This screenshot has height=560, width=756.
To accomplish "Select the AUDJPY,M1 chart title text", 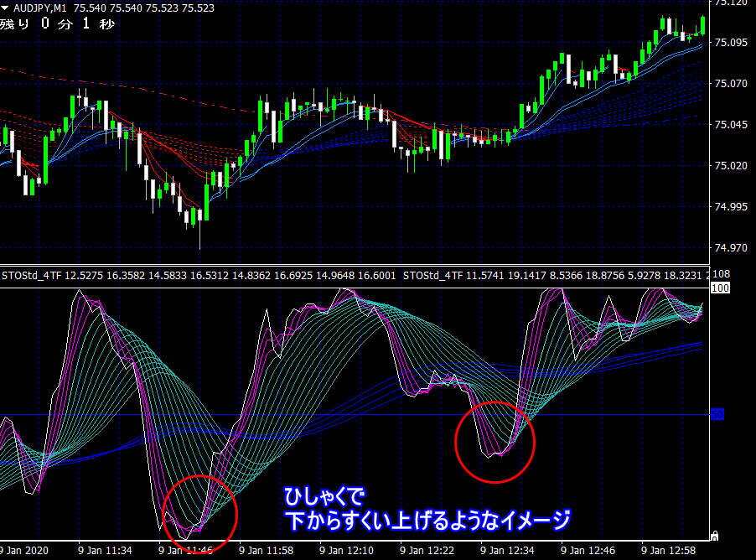I will tap(40, 8).
